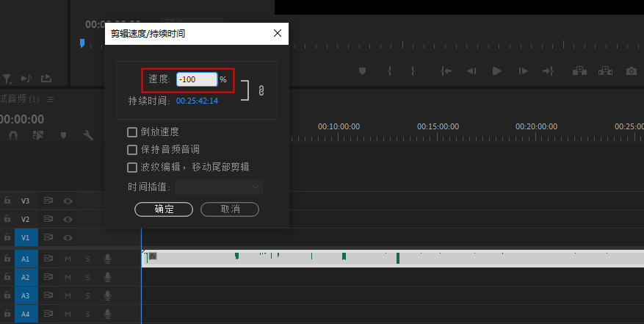Screen dimensions: 644x324
Task: Step back one frame
Action: (471, 71)
